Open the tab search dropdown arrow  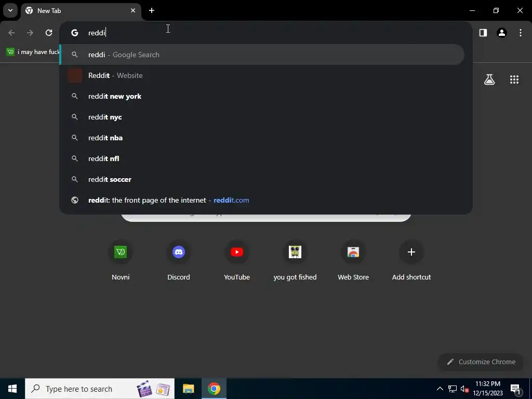[10, 10]
